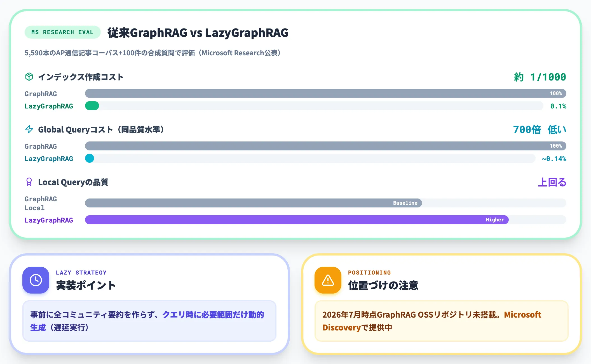Click the cube icon beside インデックス作成コスト
Screen dimensions: 591x364
tap(29, 77)
